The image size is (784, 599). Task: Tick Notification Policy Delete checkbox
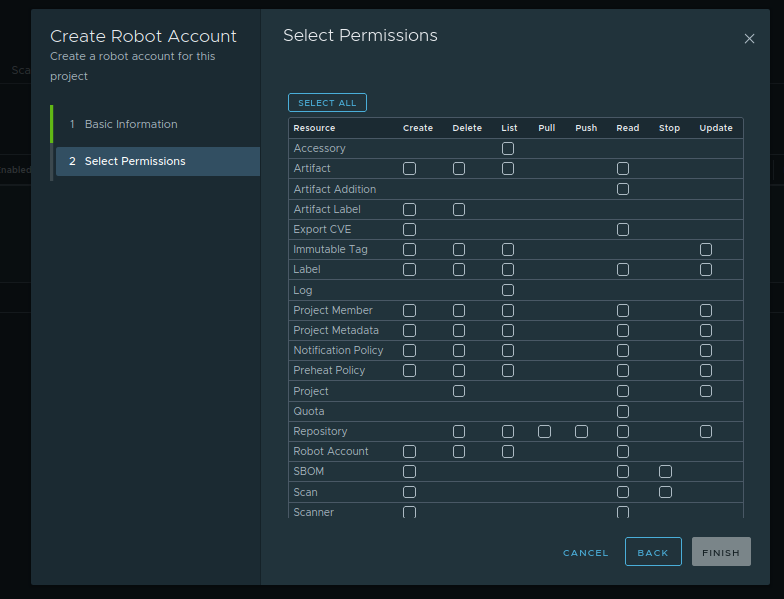coord(459,350)
